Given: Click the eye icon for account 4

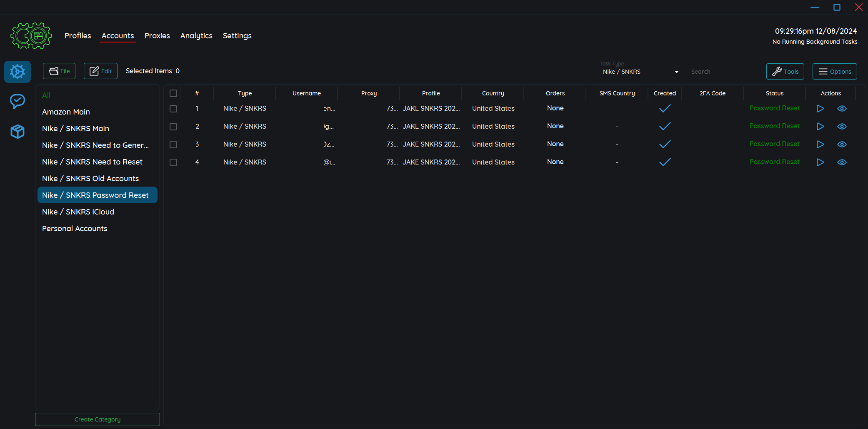Looking at the screenshot, I should (842, 162).
